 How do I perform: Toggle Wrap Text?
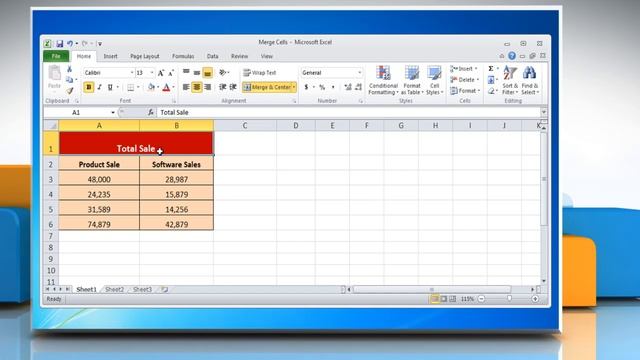coord(260,73)
